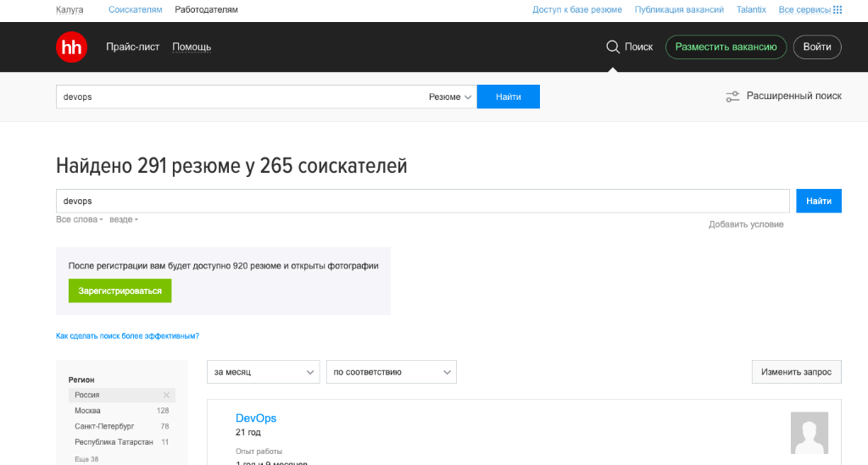Viewport: 868px width, 465px height.
Task: Click the green Зарегистрироваться button
Action: [120, 291]
